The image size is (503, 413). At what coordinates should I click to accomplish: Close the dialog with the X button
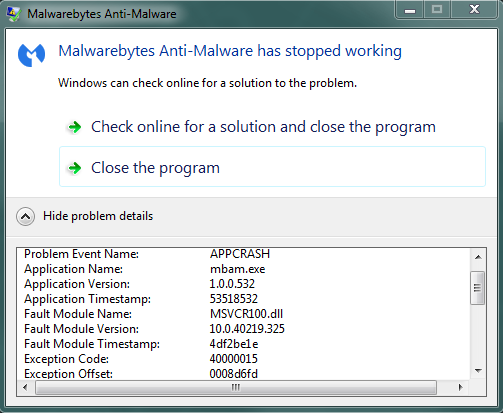[x=475, y=10]
